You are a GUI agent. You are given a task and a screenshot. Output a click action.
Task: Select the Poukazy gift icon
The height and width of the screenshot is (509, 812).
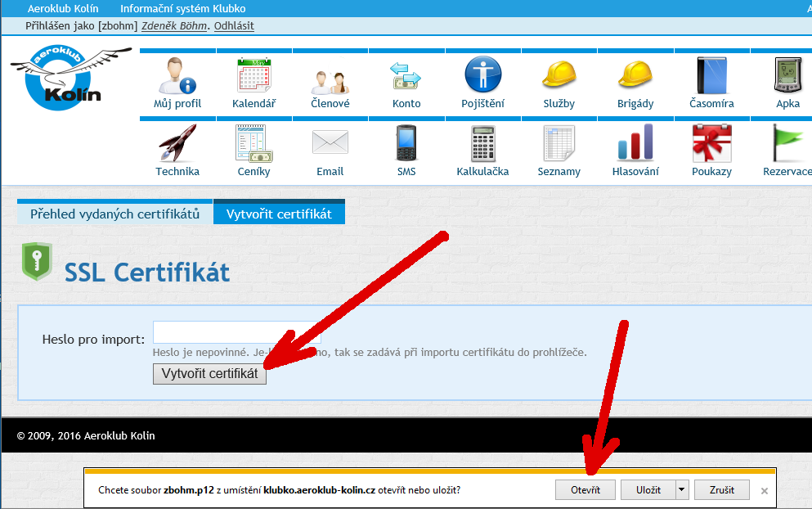coord(711,144)
